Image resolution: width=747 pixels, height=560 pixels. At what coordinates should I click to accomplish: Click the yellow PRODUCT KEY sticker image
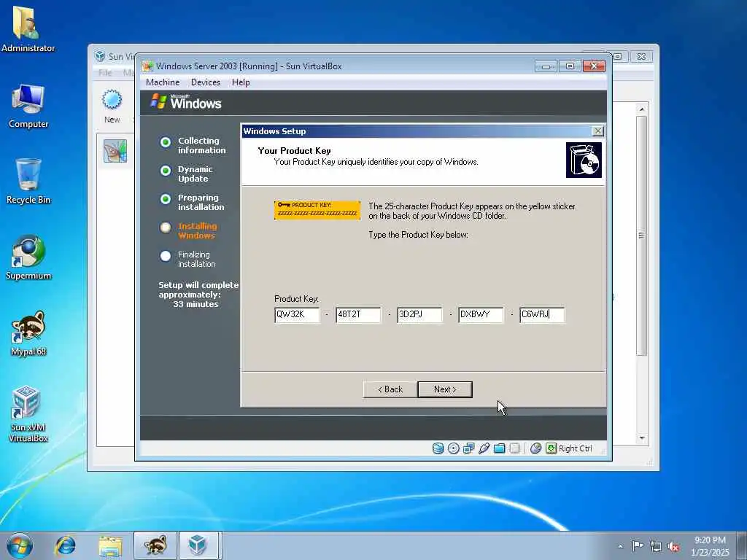(x=317, y=210)
